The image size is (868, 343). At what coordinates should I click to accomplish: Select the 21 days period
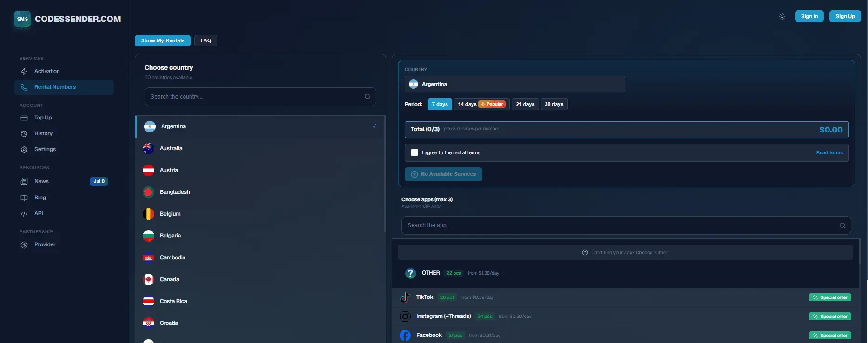tap(525, 104)
